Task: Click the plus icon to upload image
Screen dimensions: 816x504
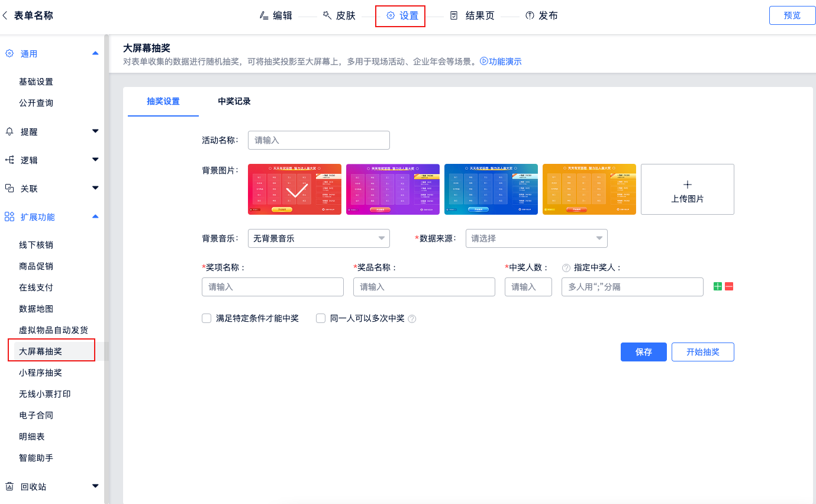Action: point(687,185)
